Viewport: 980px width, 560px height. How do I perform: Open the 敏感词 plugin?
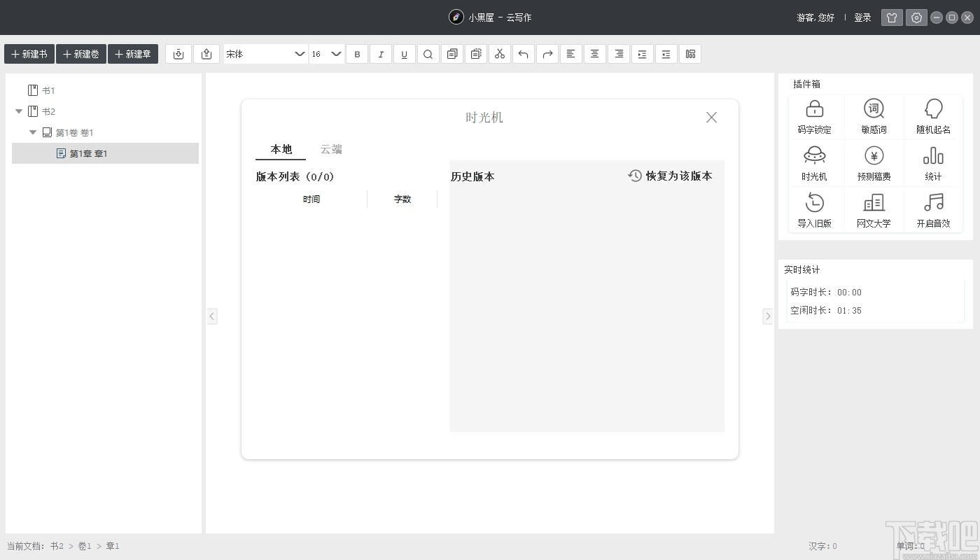(874, 116)
